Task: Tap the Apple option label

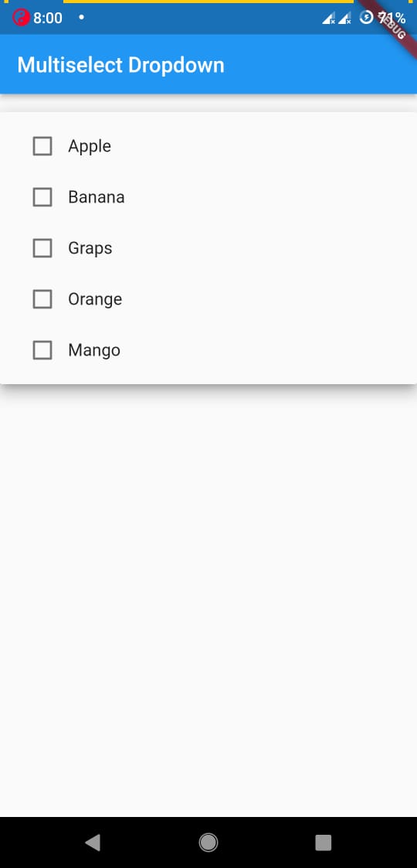Action: pos(90,147)
